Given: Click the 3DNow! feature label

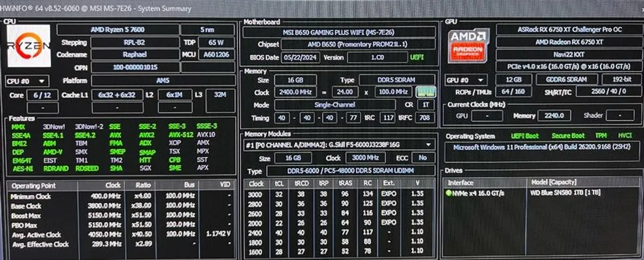Looking at the screenshot, I should [53, 127].
